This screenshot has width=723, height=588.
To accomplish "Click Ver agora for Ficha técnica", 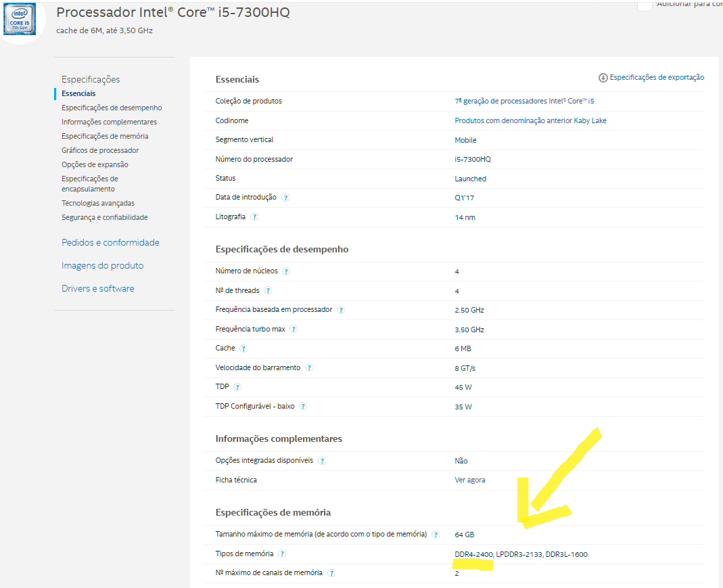I will click(x=470, y=480).
